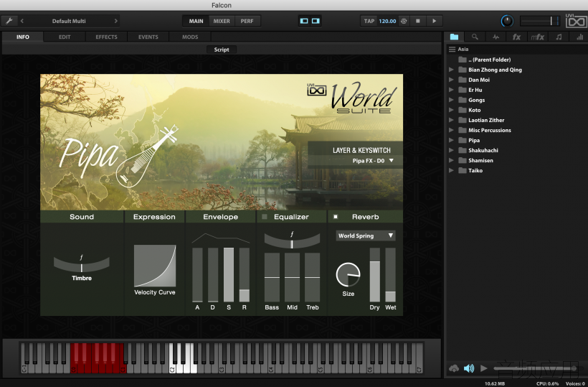The image size is (588, 387).
Task: Expand the Bian Zhong and Qing folder
Action: point(451,70)
